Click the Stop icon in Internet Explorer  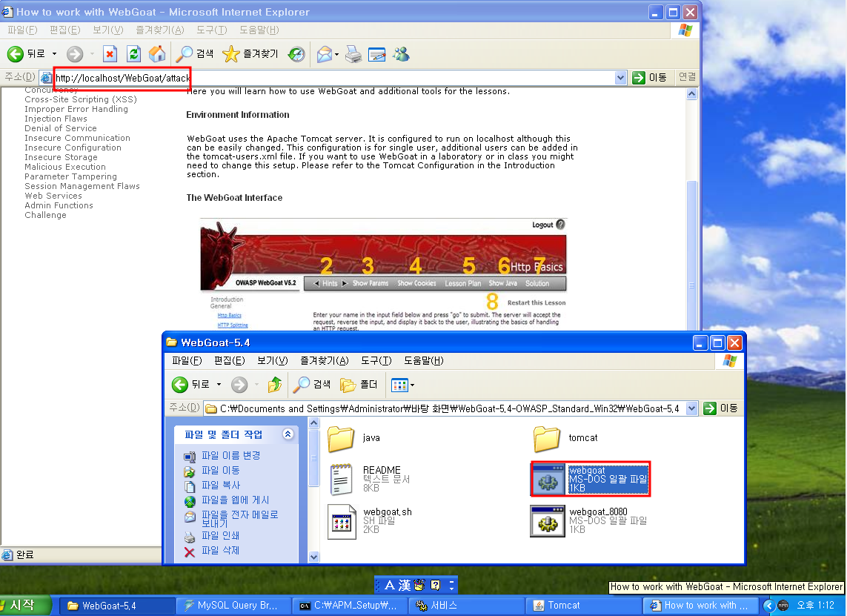(x=110, y=53)
